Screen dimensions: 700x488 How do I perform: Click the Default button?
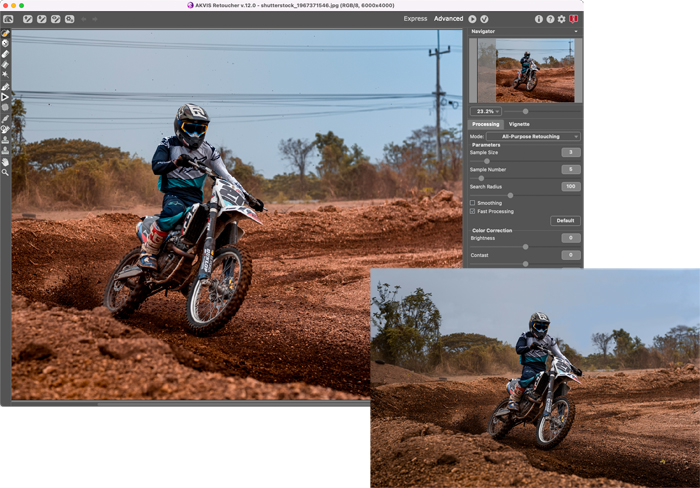pos(565,221)
